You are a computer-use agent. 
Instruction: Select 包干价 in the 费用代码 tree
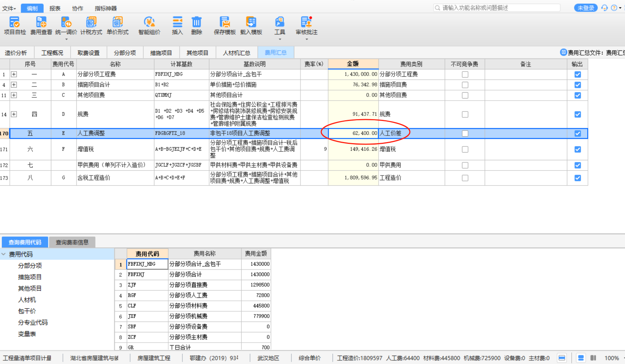click(x=27, y=311)
